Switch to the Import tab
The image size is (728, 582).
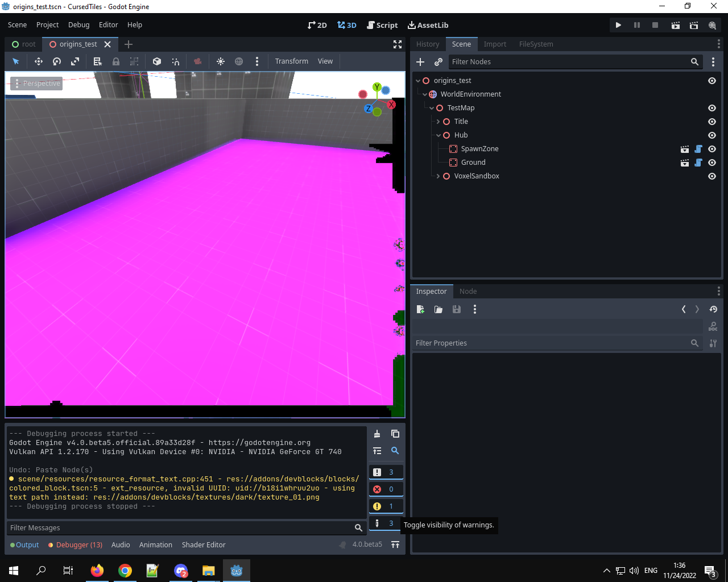click(495, 44)
